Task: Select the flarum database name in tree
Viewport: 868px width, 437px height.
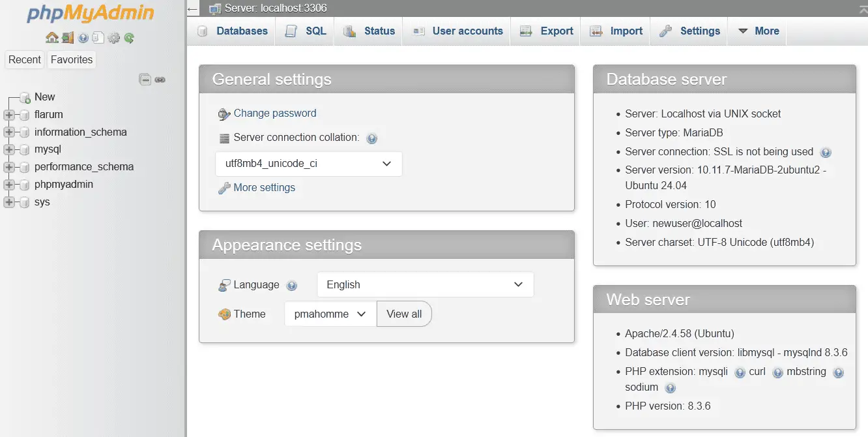Action: pyautogui.click(x=49, y=114)
